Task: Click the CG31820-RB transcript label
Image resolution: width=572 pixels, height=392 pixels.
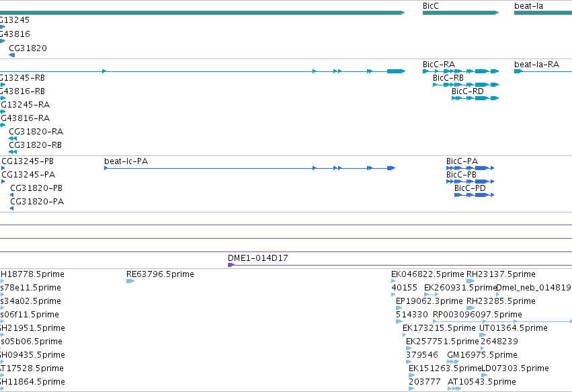Action: click(36, 145)
